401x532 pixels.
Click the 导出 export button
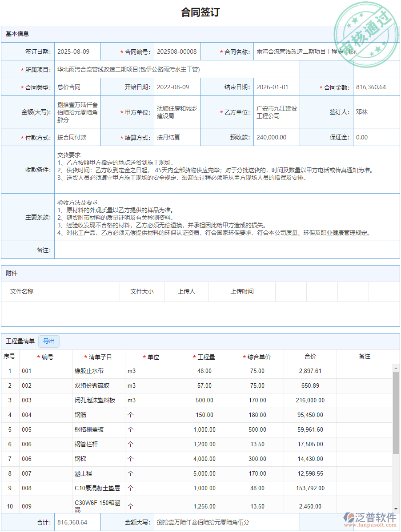pos(49,341)
